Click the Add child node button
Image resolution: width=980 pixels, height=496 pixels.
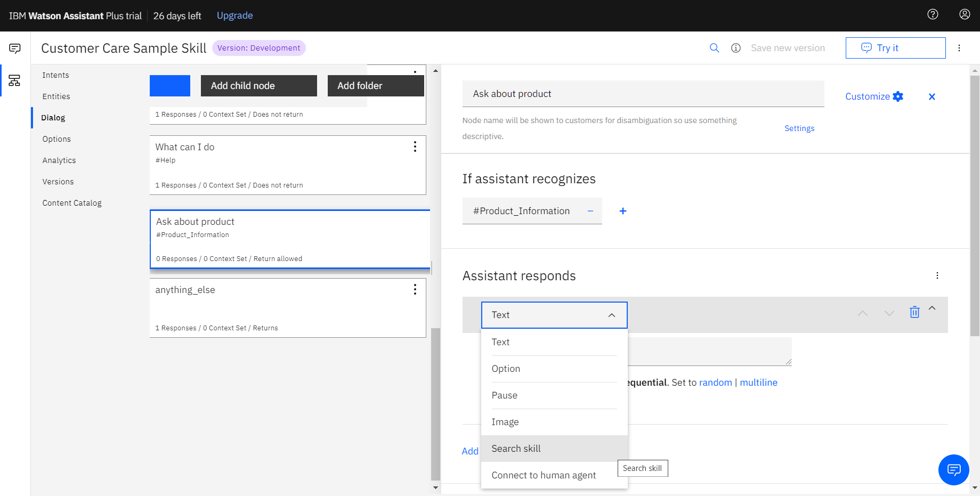pos(258,85)
